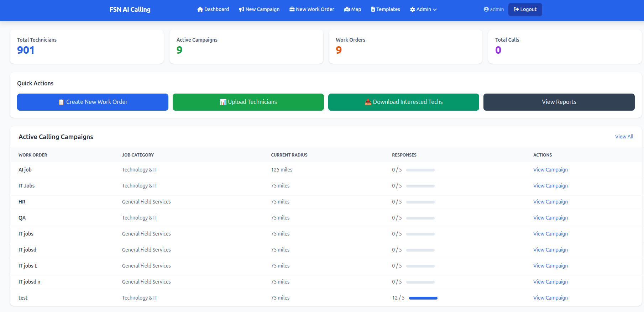Click the New Work Order briefcase icon
The height and width of the screenshot is (312, 644).
click(x=292, y=9)
